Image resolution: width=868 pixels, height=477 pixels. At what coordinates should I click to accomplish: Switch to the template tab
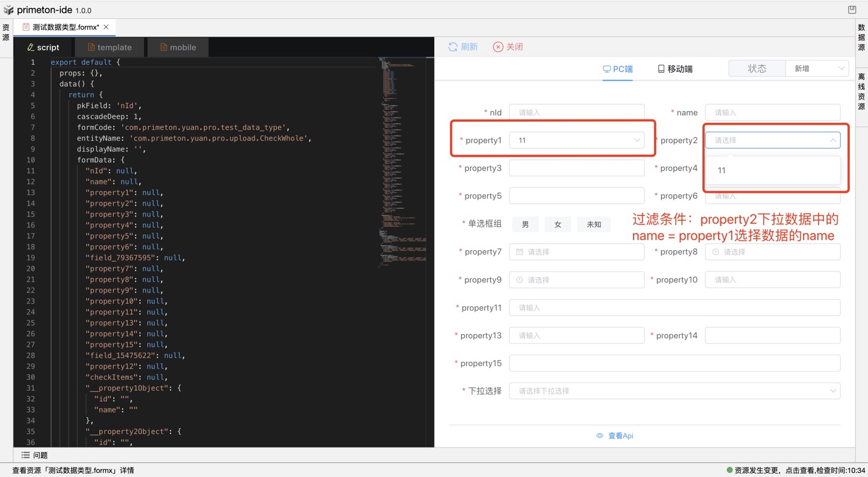pyautogui.click(x=110, y=48)
